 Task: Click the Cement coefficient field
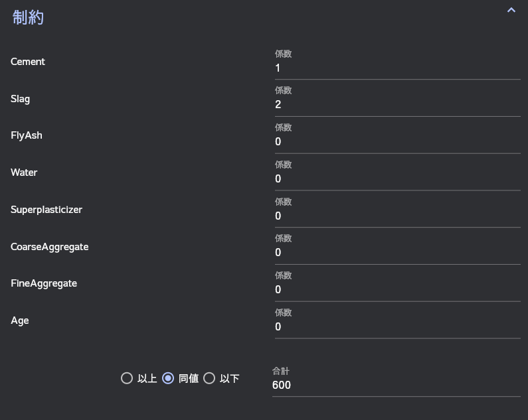(x=397, y=68)
